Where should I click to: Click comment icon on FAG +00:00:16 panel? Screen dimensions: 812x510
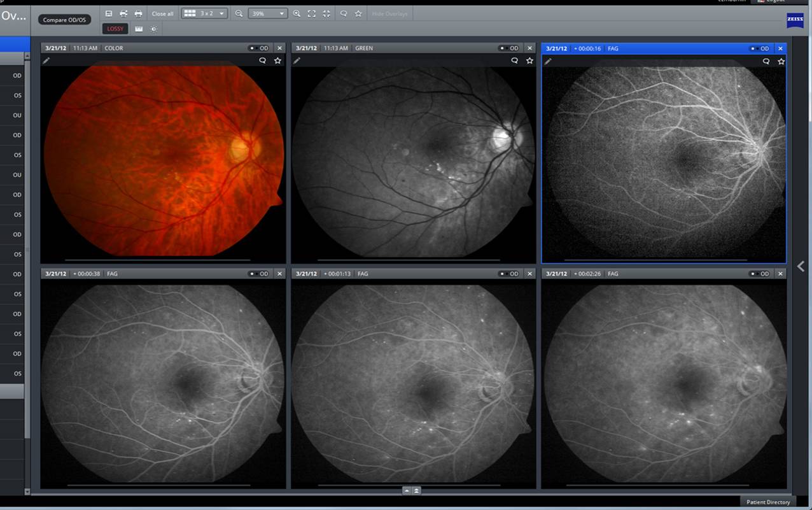pyautogui.click(x=766, y=61)
